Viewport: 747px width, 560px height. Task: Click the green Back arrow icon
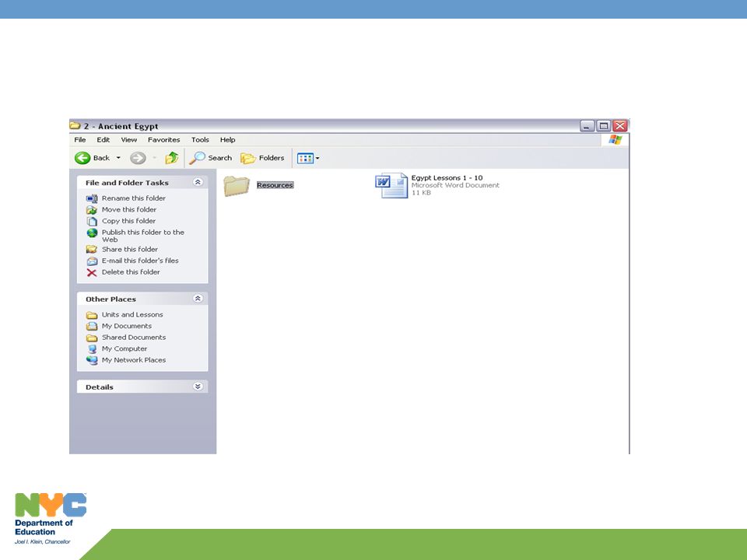coord(82,158)
